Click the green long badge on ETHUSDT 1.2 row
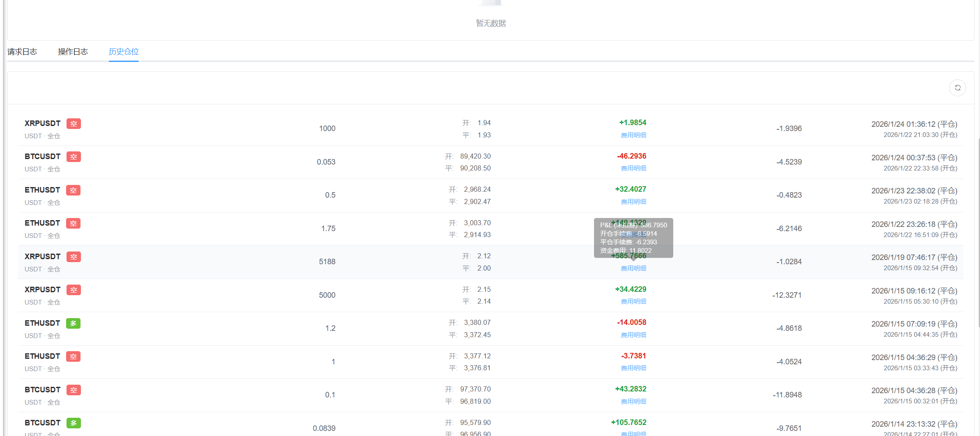Screen dimensions: 980x436 point(73,324)
